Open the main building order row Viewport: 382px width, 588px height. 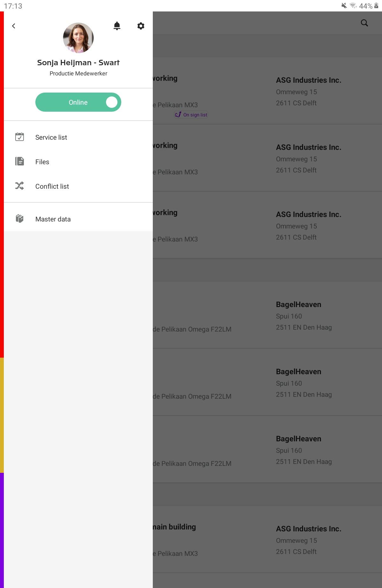[267, 539]
